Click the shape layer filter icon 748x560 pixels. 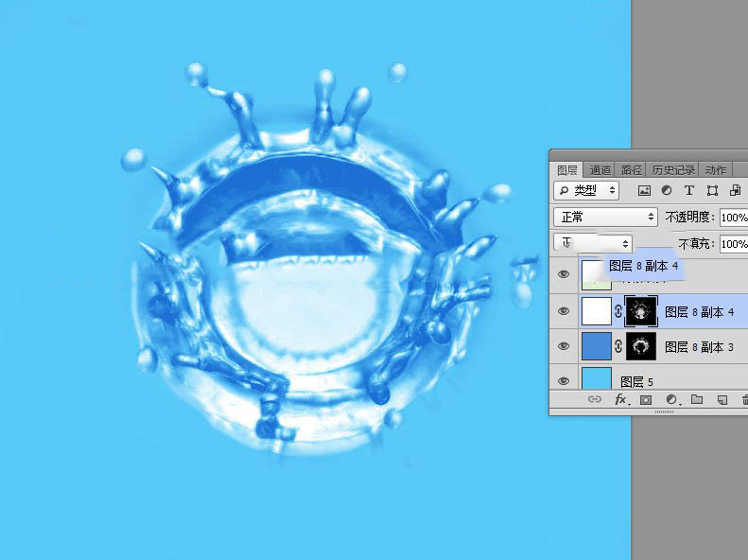click(x=712, y=191)
